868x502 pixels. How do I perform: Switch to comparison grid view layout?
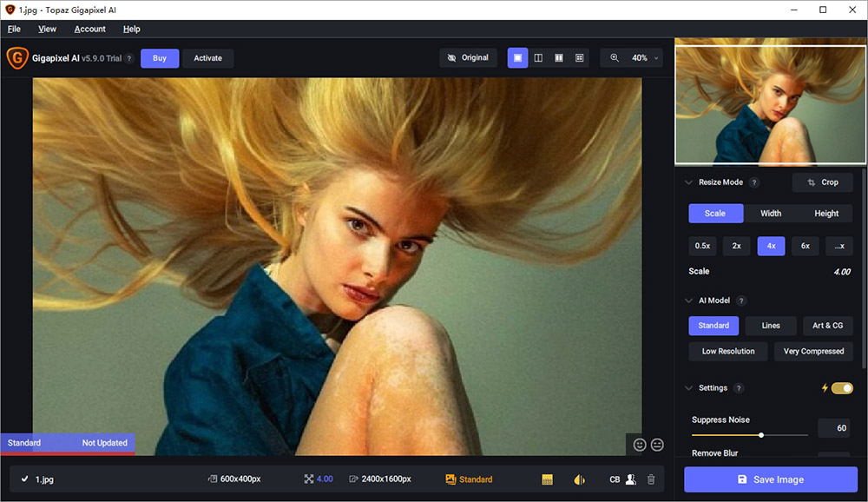[580, 58]
